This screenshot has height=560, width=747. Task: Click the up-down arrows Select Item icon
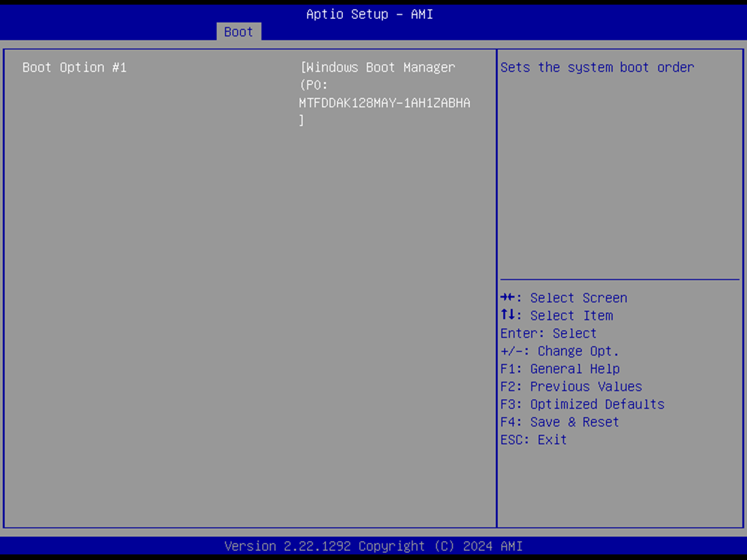[x=509, y=315]
